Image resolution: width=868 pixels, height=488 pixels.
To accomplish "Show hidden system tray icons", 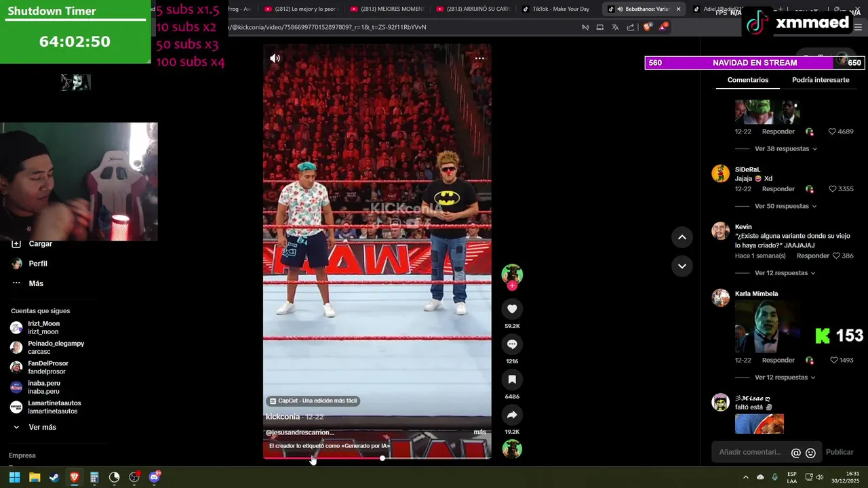I will tap(745, 477).
